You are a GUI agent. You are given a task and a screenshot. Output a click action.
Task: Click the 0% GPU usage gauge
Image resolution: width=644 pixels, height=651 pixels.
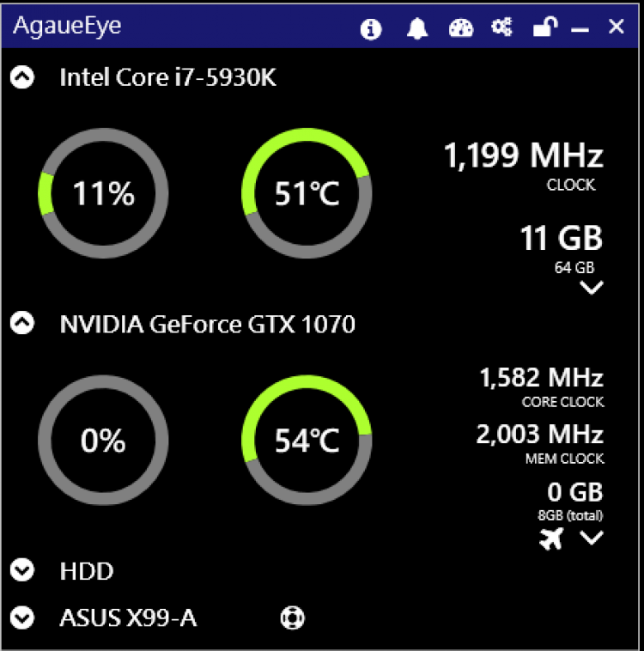click(103, 441)
